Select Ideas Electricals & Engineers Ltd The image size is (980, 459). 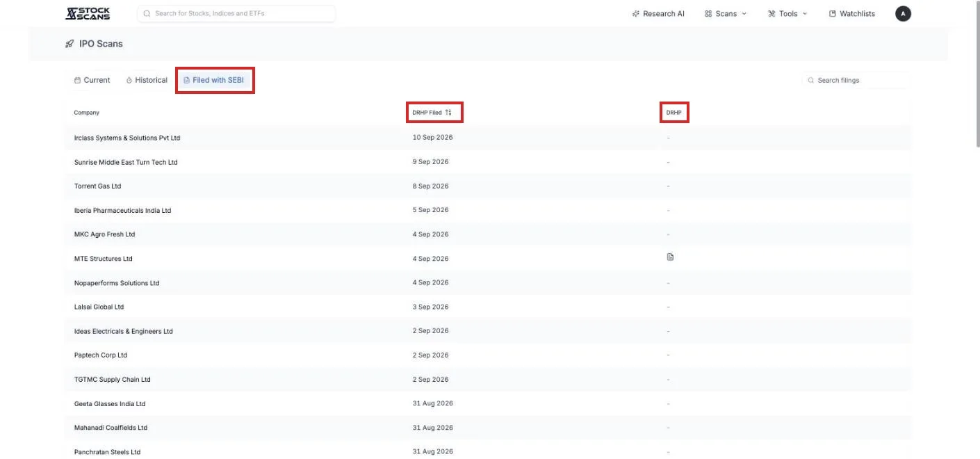[124, 331]
